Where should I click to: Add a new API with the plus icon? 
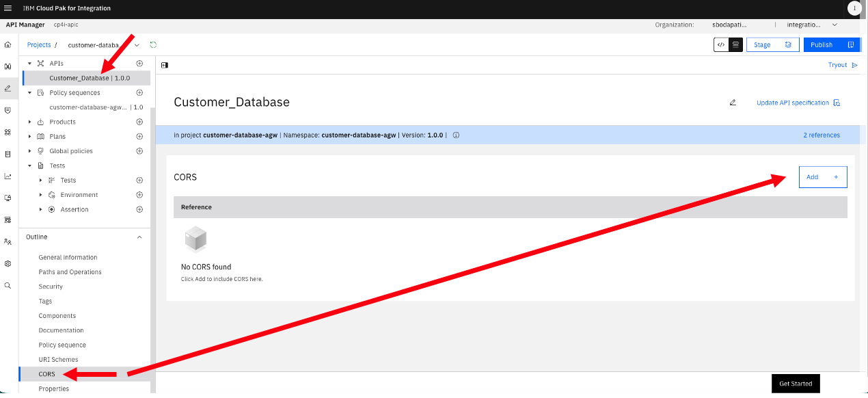[139, 63]
